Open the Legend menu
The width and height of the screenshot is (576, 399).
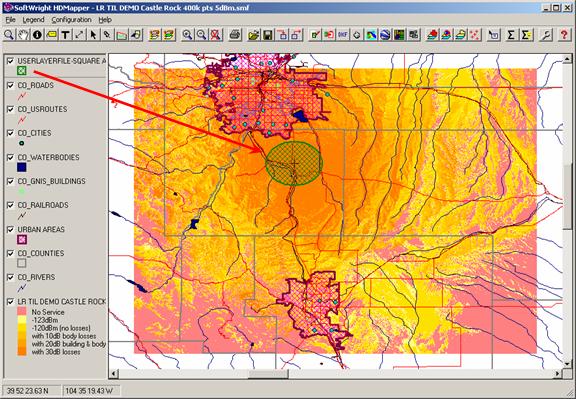pyautogui.click(x=33, y=20)
